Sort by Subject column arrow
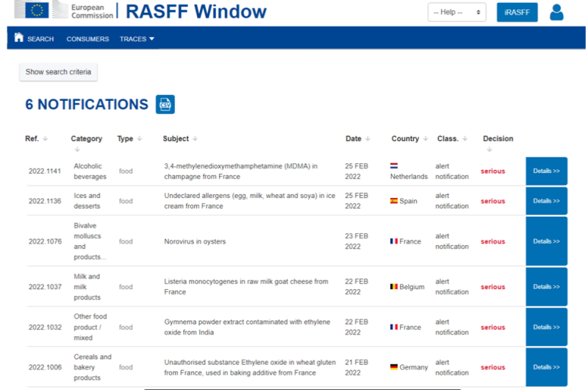Viewport: 588px width, 390px height. point(195,138)
